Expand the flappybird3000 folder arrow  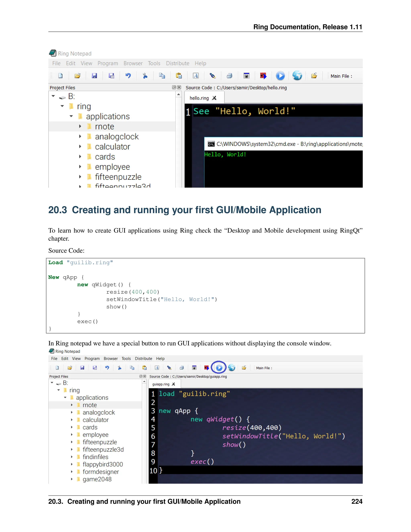click(72, 464)
